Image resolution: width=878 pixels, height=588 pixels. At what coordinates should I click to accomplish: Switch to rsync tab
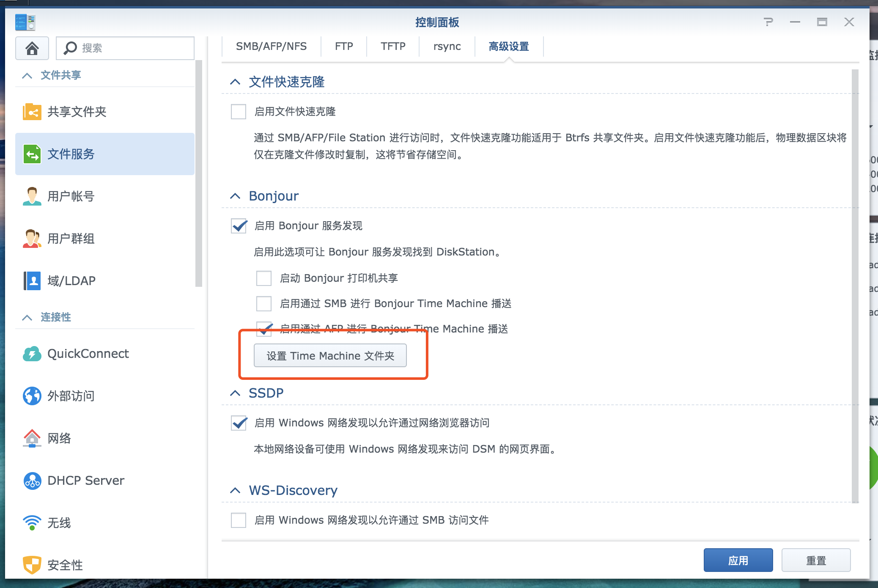tap(447, 47)
